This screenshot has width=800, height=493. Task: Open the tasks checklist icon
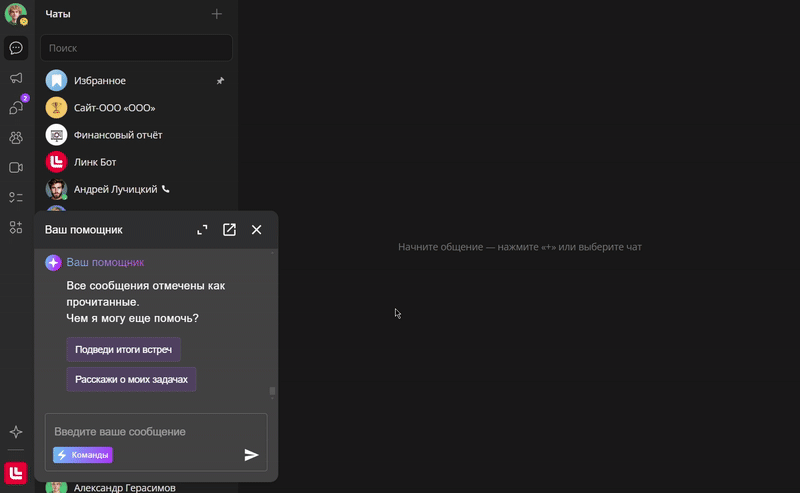pyautogui.click(x=16, y=198)
